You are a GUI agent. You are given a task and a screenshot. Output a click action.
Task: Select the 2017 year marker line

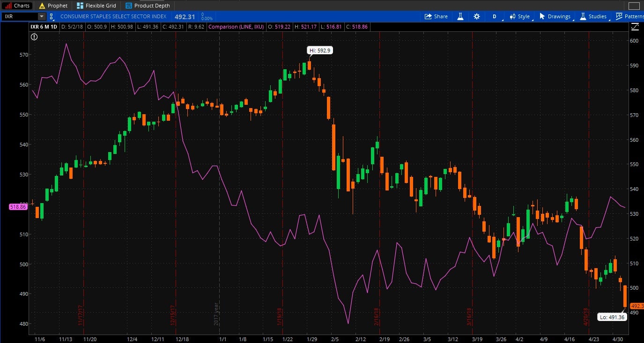point(216,314)
